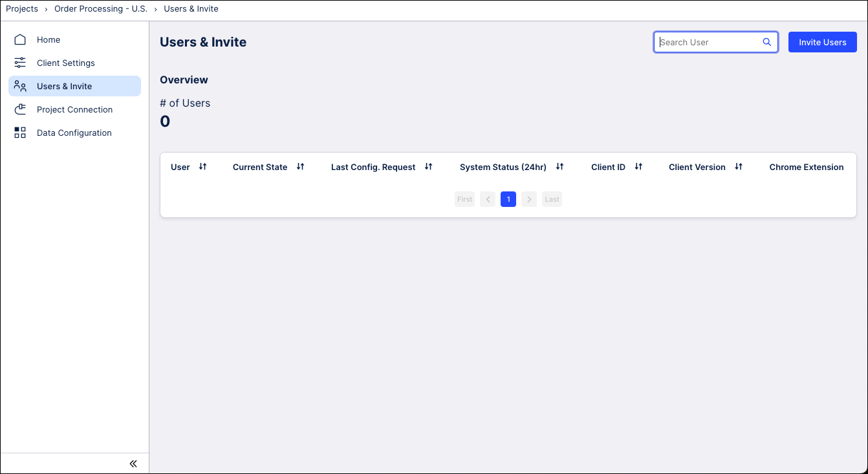Image resolution: width=868 pixels, height=474 pixels.
Task: Click the Users & Invite page title
Action: [203, 42]
